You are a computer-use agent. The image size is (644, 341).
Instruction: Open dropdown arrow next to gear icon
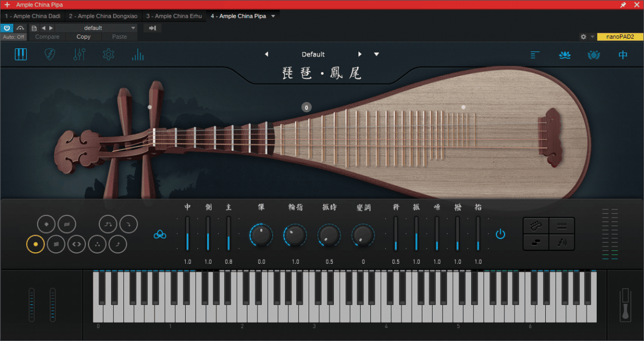tap(592, 37)
